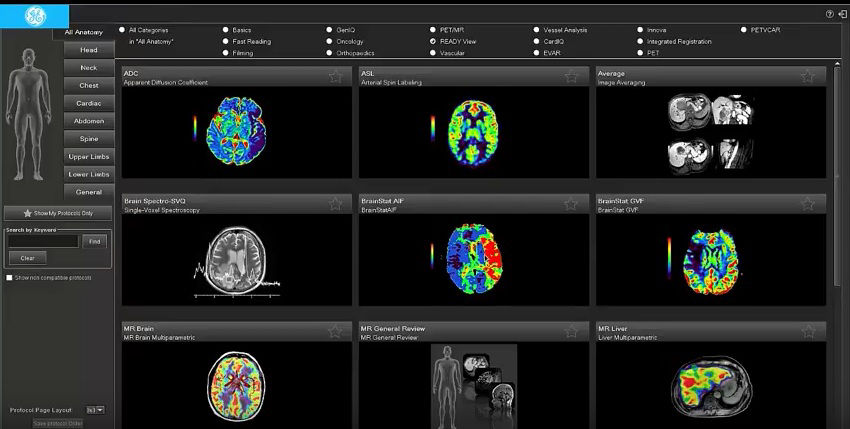Click Show My Protocols Only button
The height and width of the screenshot is (429, 850).
58,213
